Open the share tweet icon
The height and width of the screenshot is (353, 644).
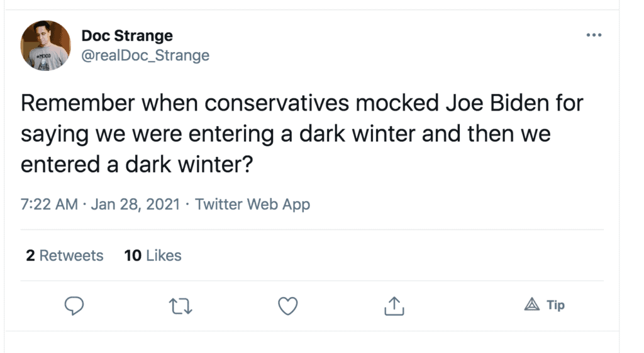tap(394, 306)
